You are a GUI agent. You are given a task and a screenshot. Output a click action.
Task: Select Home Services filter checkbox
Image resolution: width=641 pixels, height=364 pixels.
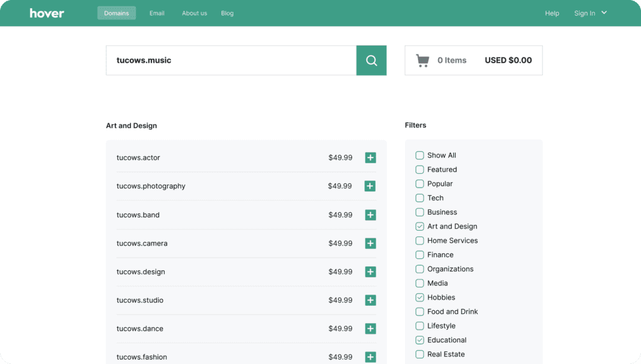(x=419, y=241)
